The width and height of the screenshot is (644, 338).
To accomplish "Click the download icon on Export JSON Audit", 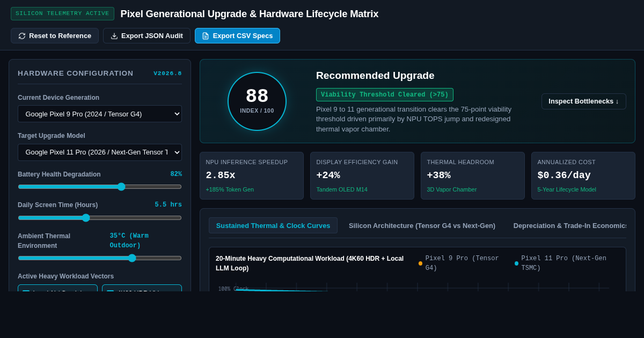I will tap(114, 36).
